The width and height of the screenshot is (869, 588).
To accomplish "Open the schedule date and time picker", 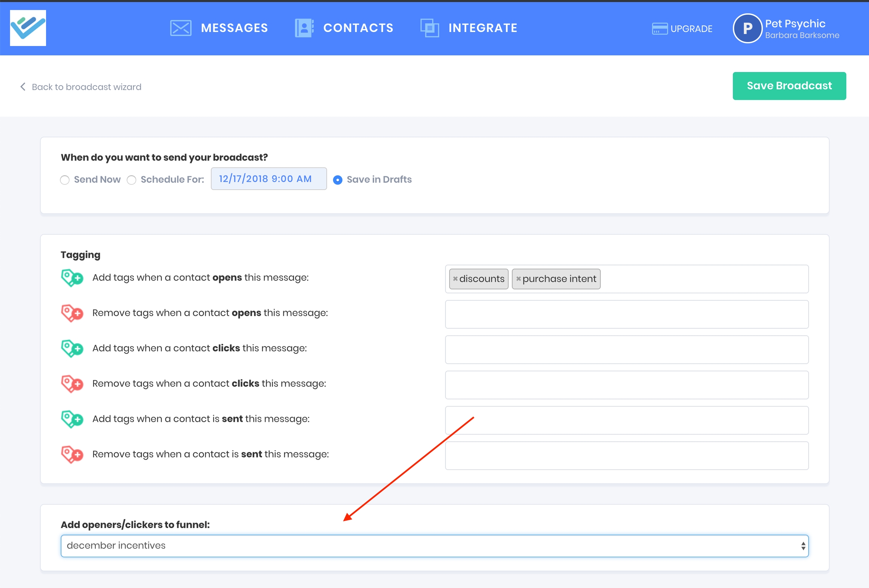I will tap(269, 179).
